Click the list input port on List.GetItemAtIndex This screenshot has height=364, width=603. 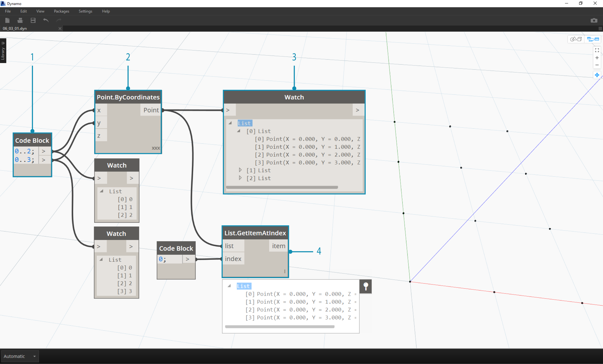point(234,246)
